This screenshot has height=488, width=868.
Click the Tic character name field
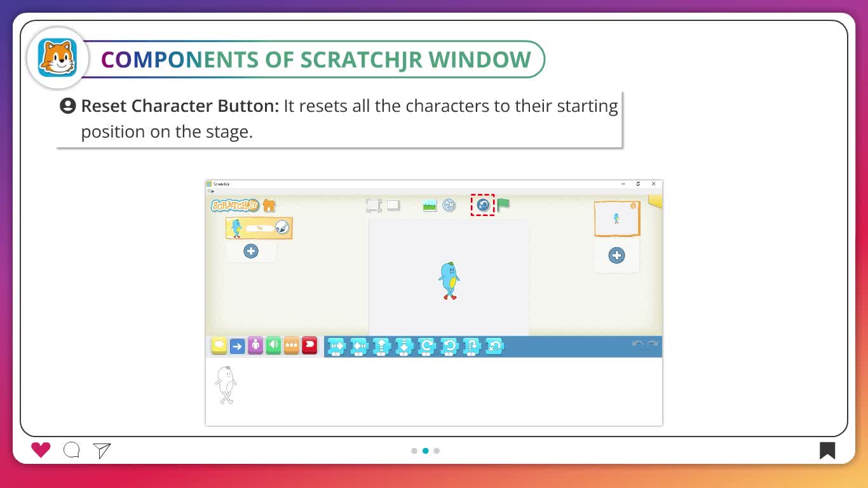260,228
